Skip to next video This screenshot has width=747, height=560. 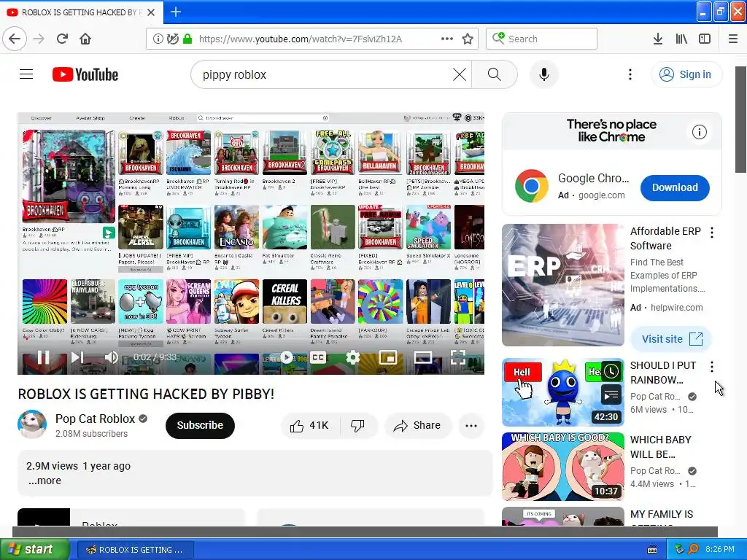pos(77,357)
